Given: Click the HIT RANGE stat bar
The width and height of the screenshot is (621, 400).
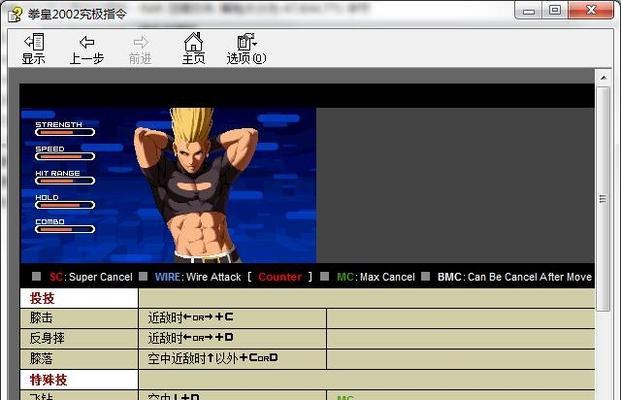Looking at the screenshot, I should coord(65,181).
